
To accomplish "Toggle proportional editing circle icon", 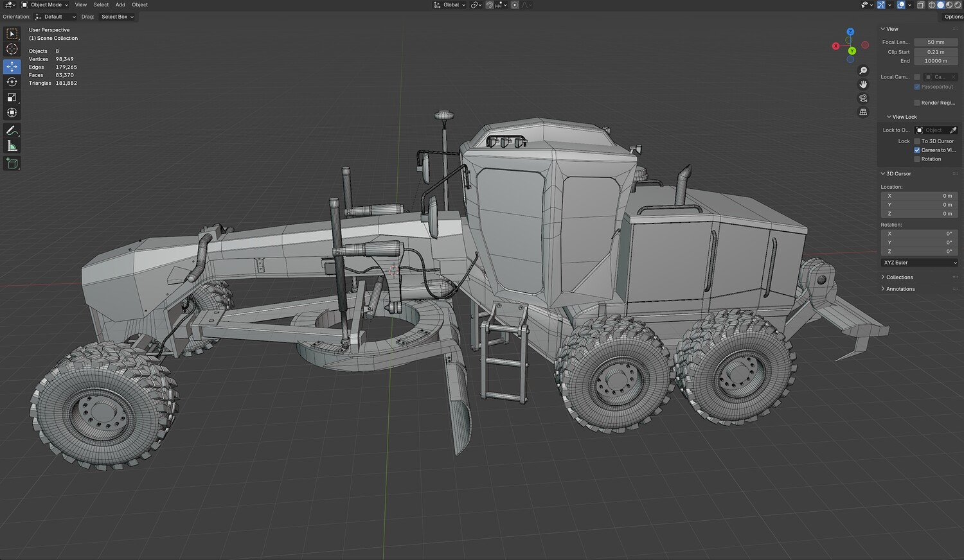I will click(x=515, y=4).
